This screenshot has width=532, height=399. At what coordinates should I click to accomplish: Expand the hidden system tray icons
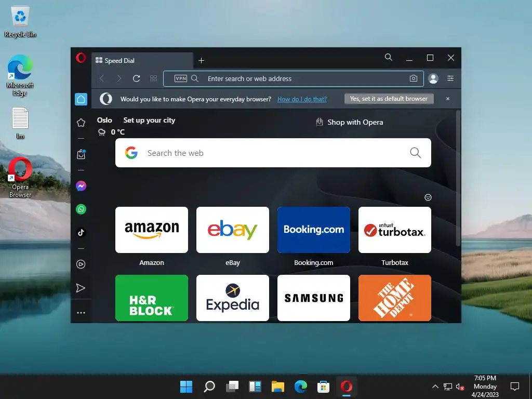coord(435,387)
